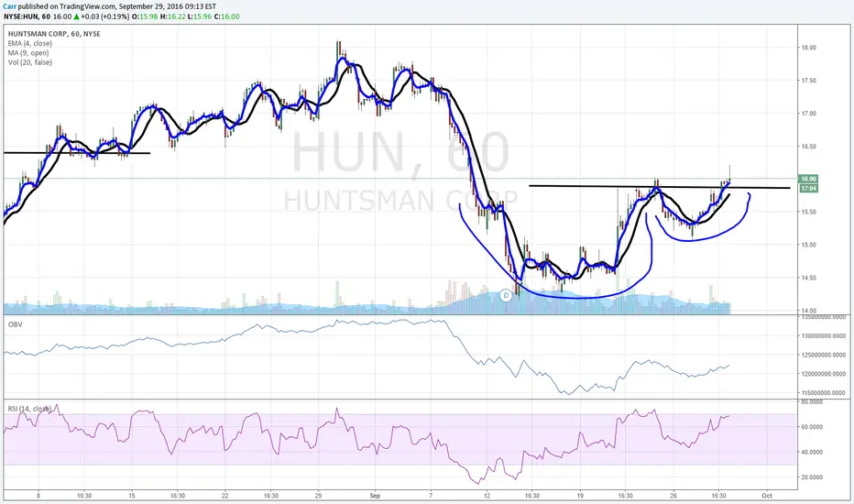Viewport: 854px width, 504px height.
Task: Click the 'NYSE:HUN' symbol in the header
Action: click(x=18, y=16)
